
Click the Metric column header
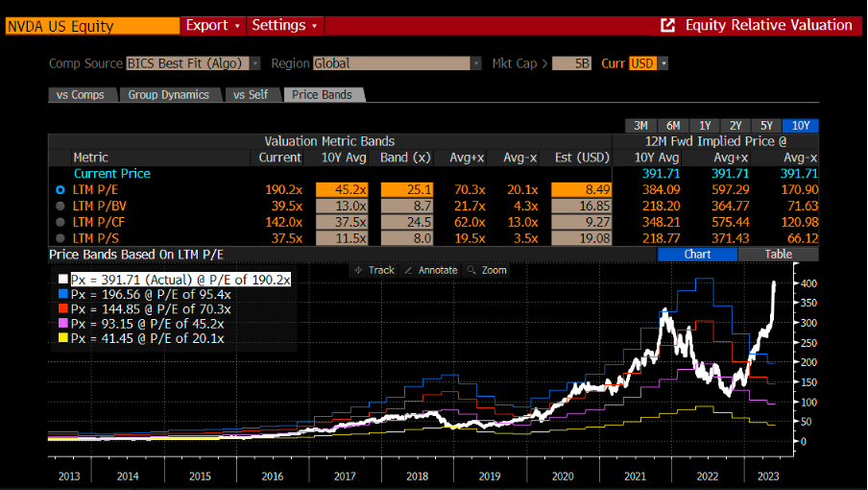coord(91,158)
